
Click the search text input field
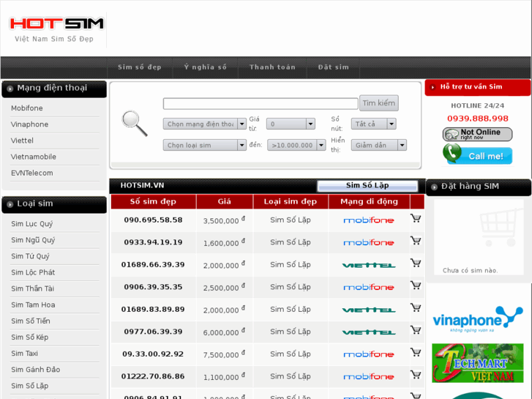coord(261,103)
